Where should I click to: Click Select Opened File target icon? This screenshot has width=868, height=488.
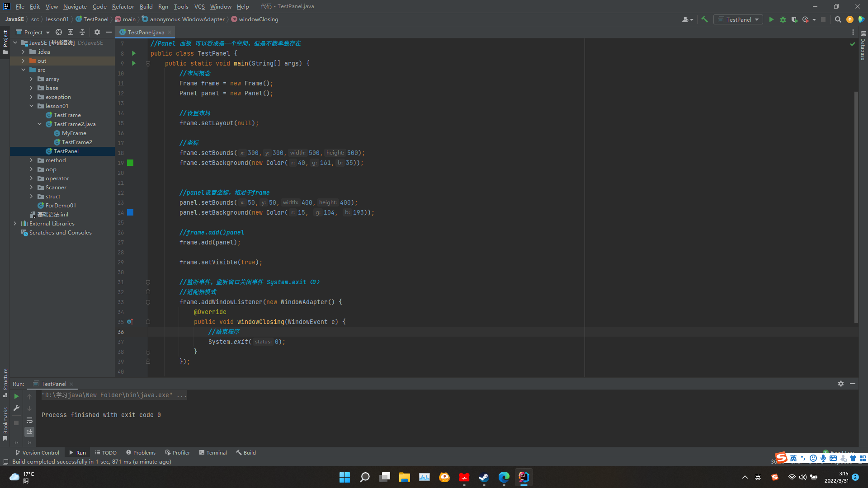coord(59,32)
